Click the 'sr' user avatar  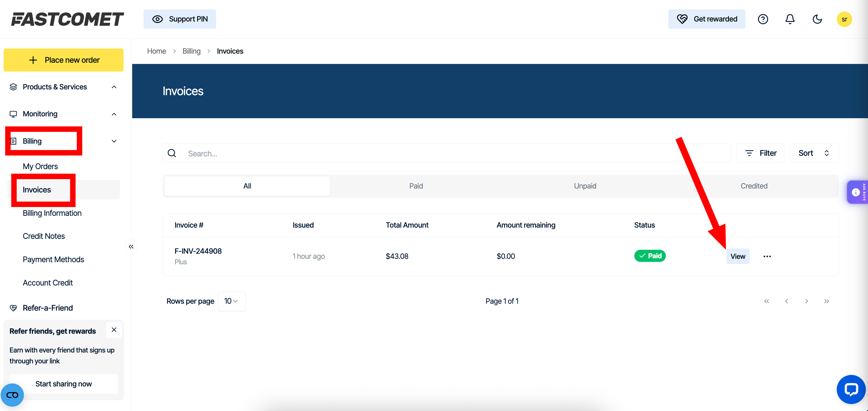click(x=844, y=19)
